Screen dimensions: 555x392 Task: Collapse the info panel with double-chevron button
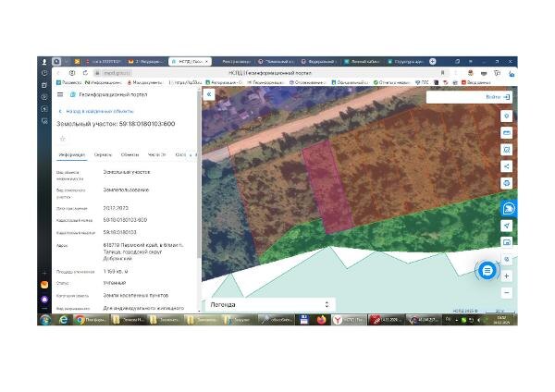[209, 94]
